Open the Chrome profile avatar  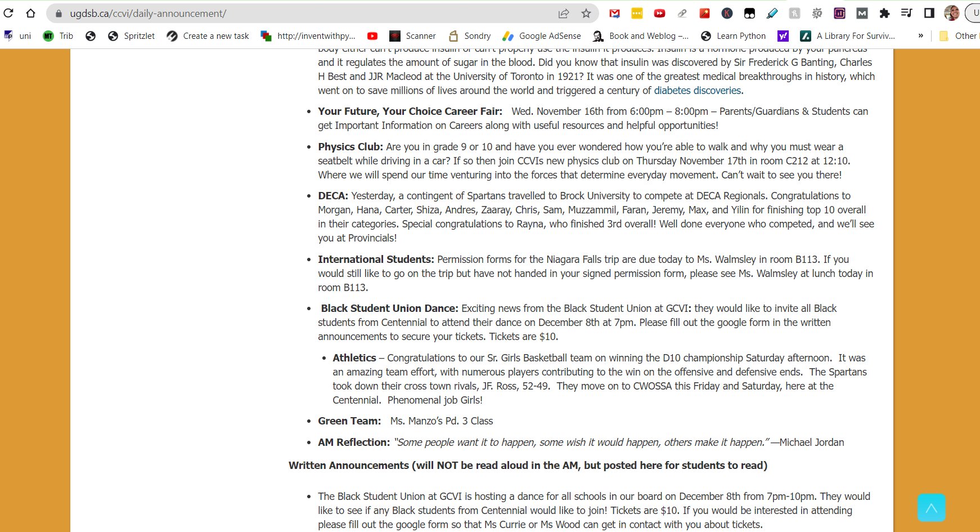(x=951, y=13)
